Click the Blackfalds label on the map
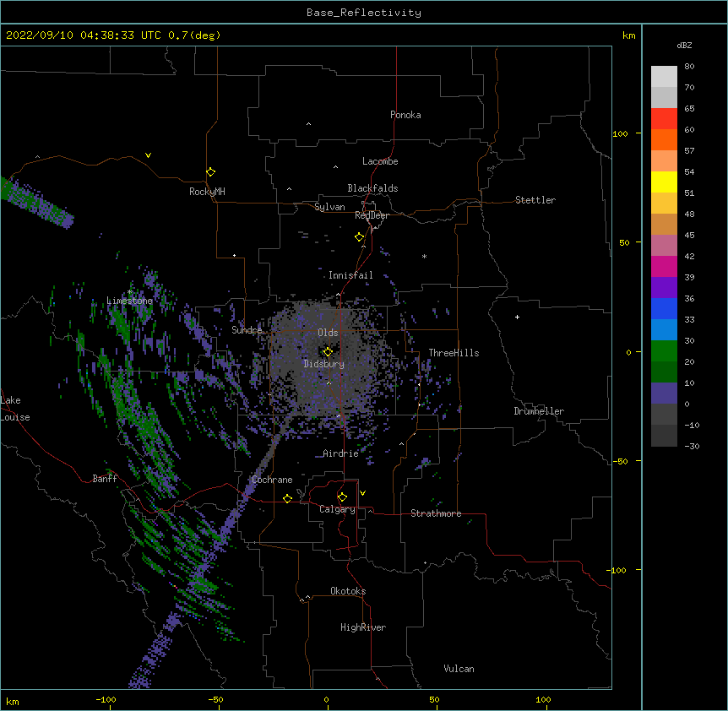Screen dimensions: 728x711 click(372, 188)
